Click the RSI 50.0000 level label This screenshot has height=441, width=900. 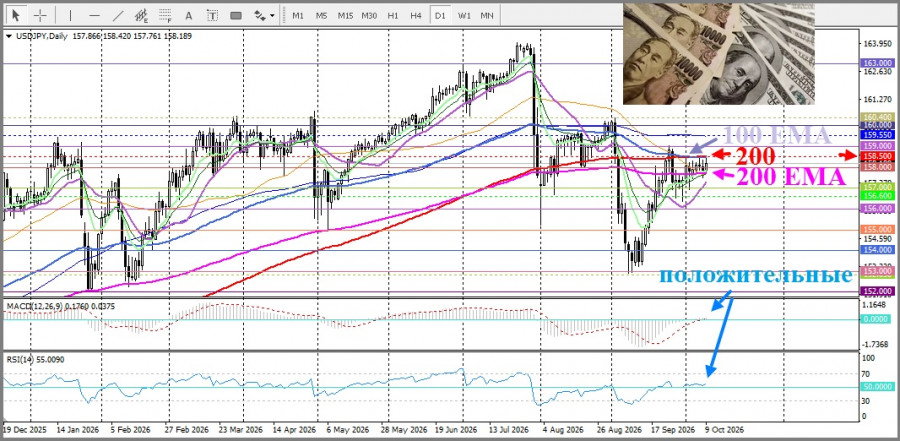(878, 386)
